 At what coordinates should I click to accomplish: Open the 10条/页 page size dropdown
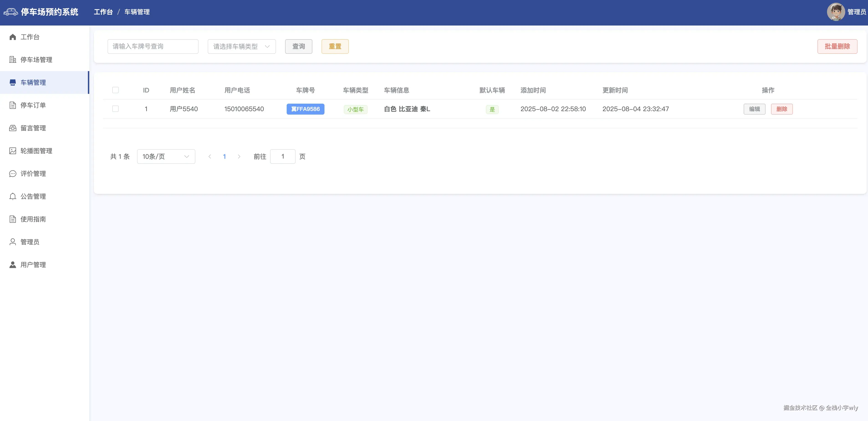click(166, 157)
